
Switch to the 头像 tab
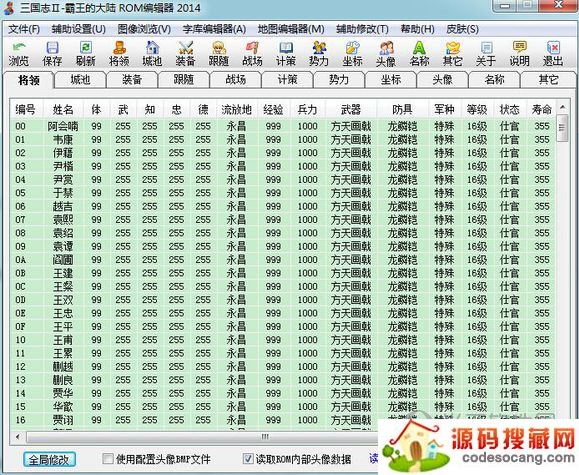click(x=442, y=80)
